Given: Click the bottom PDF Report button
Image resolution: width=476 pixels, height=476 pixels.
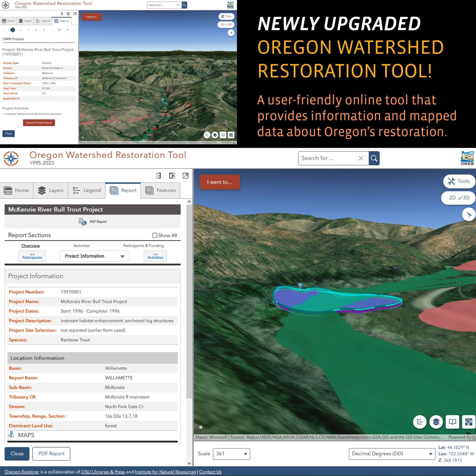Looking at the screenshot, I should point(51,454).
